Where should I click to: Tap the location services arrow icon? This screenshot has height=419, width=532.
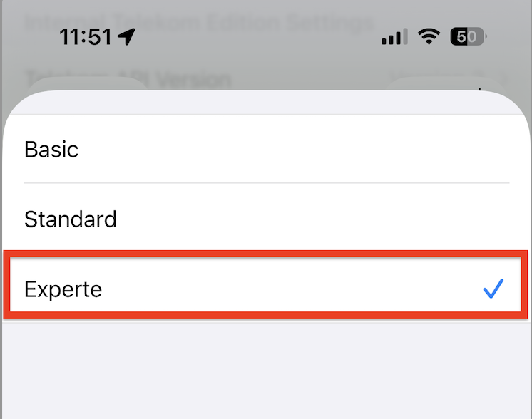click(x=127, y=37)
